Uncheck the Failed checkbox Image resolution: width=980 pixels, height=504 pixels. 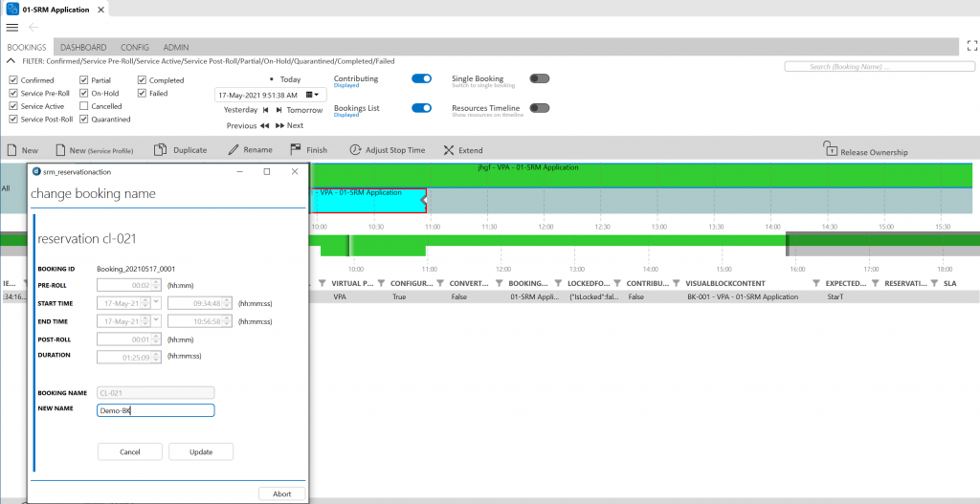coord(142,93)
